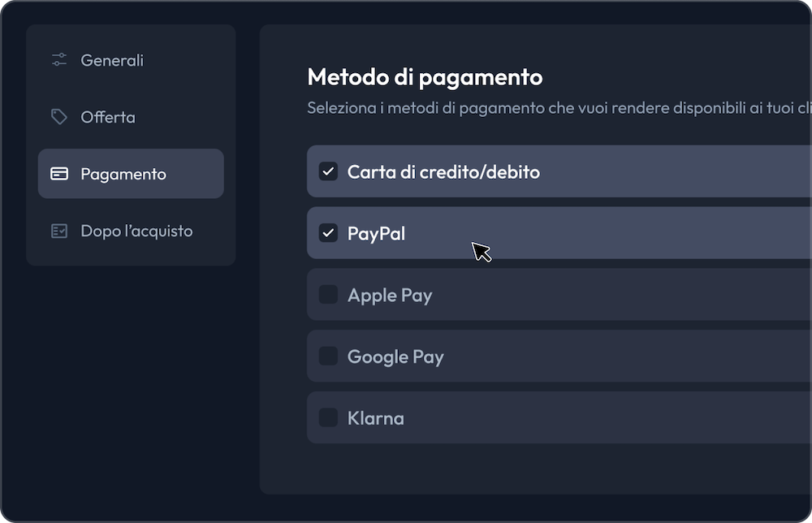
Task: Click the price tag icon beside Offerta
Action: pos(59,117)
